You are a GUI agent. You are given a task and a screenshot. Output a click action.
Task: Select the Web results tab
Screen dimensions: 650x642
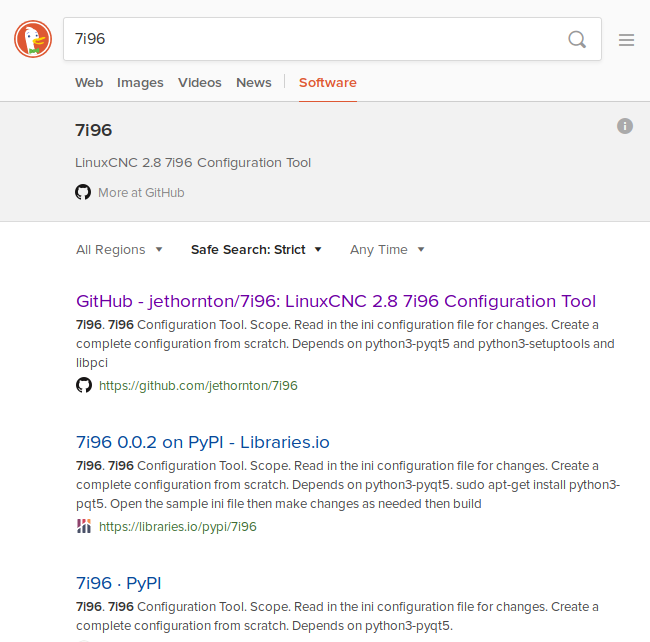click(89, 82)
